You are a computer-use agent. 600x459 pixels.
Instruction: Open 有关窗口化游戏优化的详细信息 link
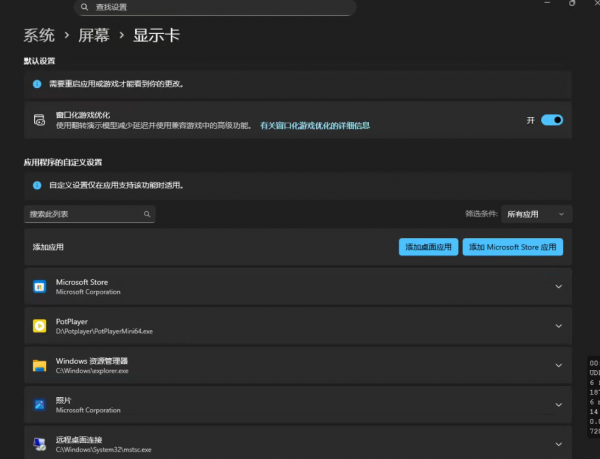(315, 125)
